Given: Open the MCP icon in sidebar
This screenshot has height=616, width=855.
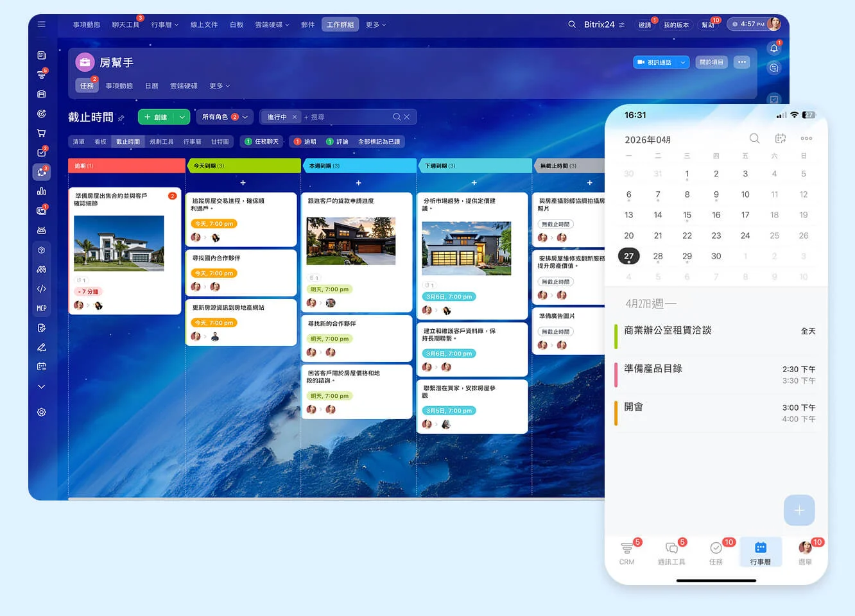Looking at the screenshot, I should click(42, 308).
